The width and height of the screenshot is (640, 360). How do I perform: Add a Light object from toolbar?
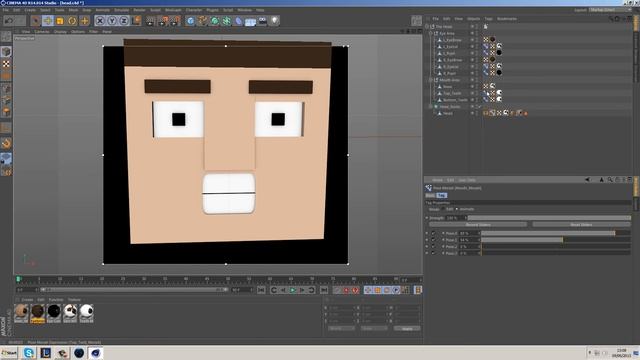click(274, 20)
